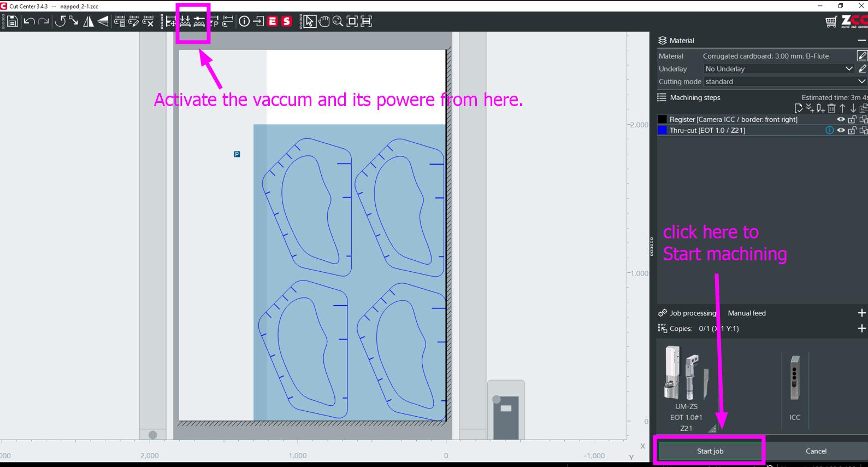Click the import arrow-into-box icon
This screenshot has height=467, width=868.
tap(258, 21)
